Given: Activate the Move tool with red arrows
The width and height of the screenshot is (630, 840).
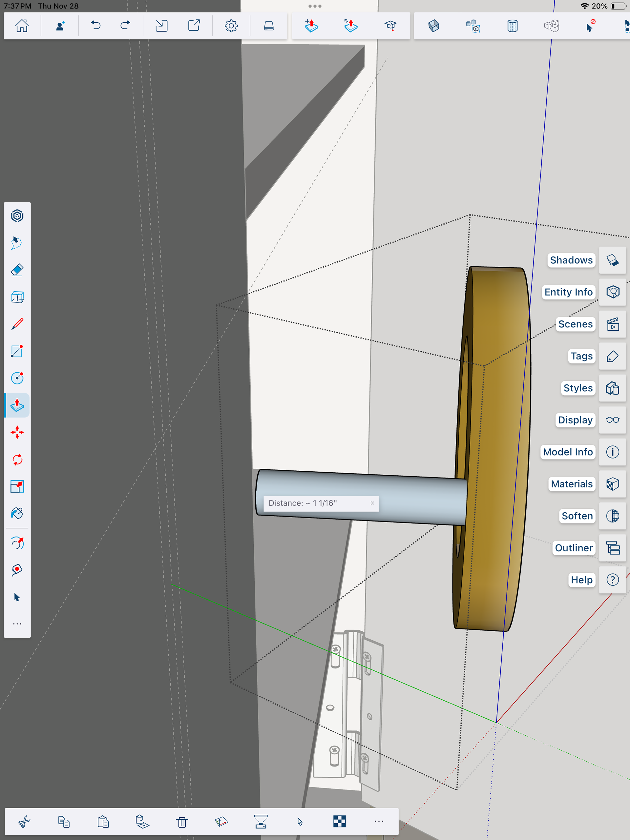Looking at the screenshot, I should tap(17, 433).
